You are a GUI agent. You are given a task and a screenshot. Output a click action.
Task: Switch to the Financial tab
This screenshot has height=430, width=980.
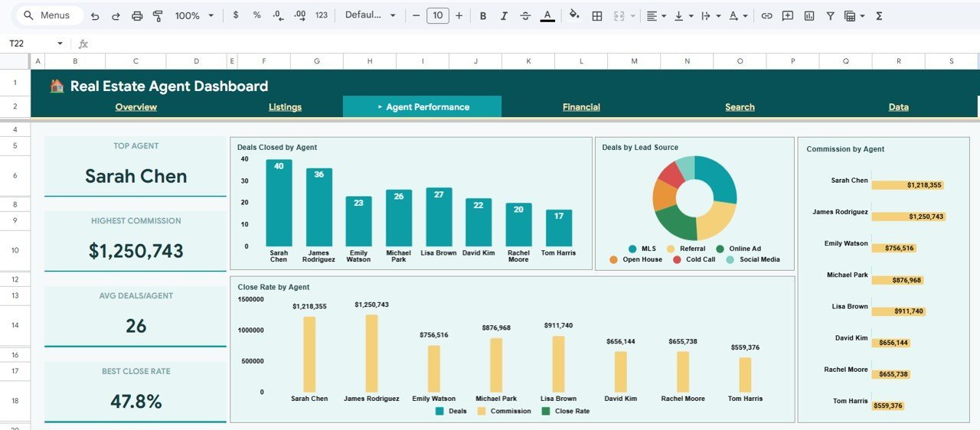(x=581, y=107)
